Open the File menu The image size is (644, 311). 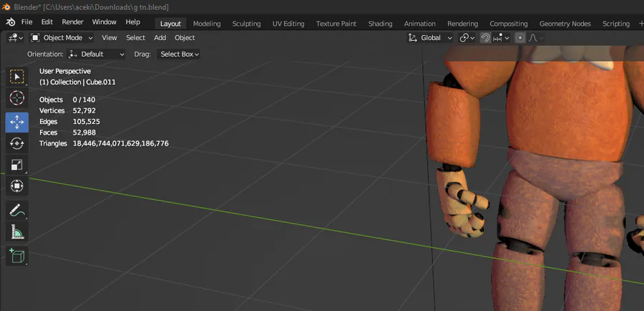26,22
